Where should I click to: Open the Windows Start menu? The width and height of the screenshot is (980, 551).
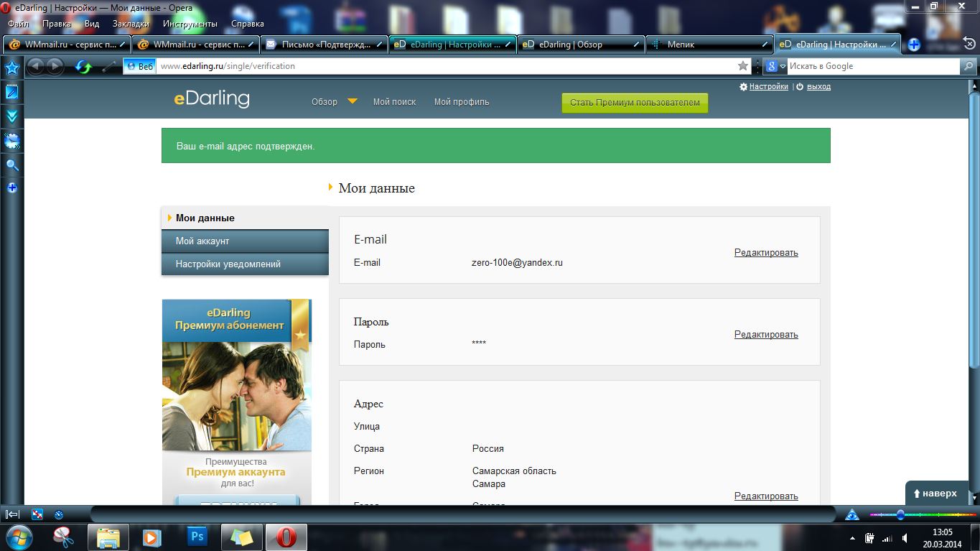[x=20, y=537]
